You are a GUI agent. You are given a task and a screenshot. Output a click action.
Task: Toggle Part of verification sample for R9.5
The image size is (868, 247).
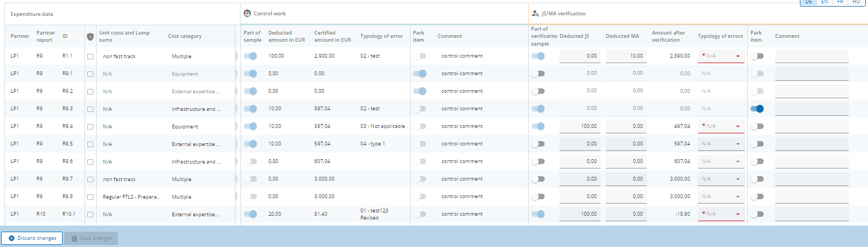538,144
